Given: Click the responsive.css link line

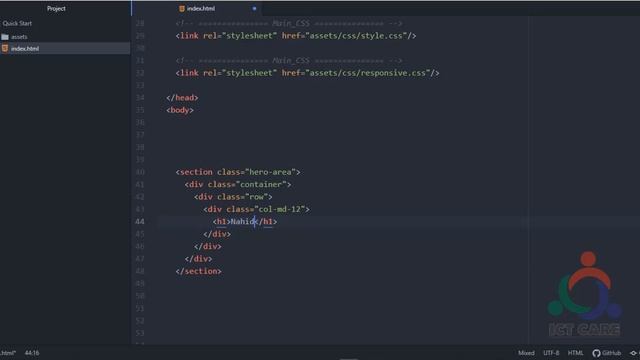Looking at the screenshot, I should coord(307,73).
